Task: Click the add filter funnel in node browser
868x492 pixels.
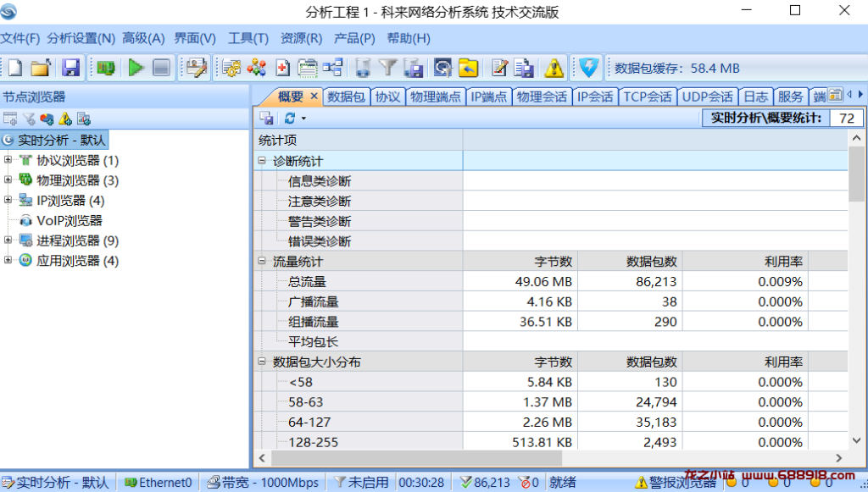Action: pyautogui.click(x=29, y=119)
